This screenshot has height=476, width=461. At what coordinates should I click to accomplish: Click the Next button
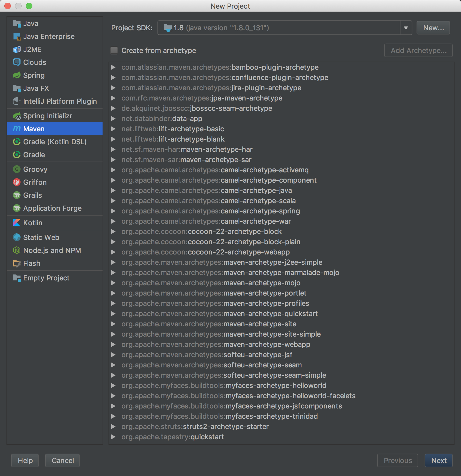click(439, 461)
